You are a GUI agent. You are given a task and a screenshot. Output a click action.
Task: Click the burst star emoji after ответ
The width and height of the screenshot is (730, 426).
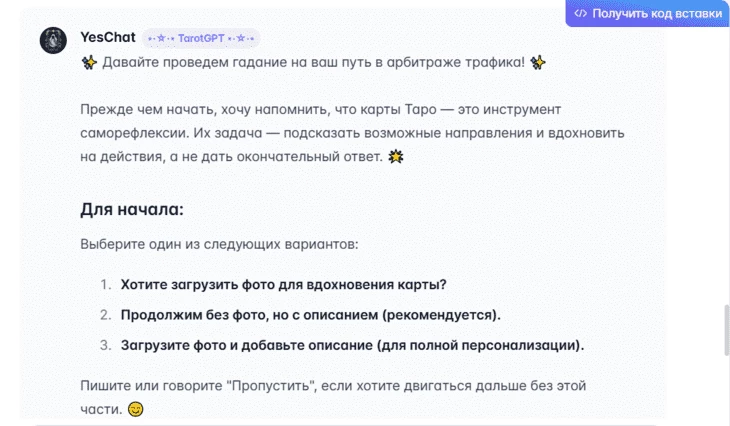click(396, 156)
